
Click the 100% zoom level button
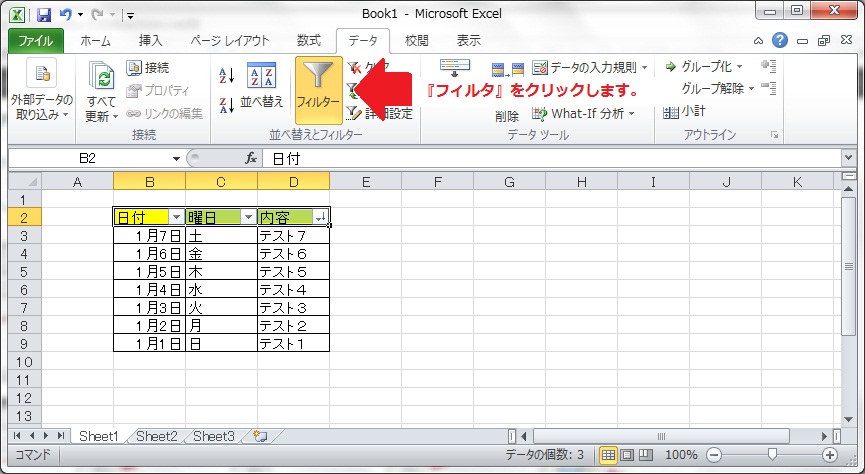click(681, 455)
